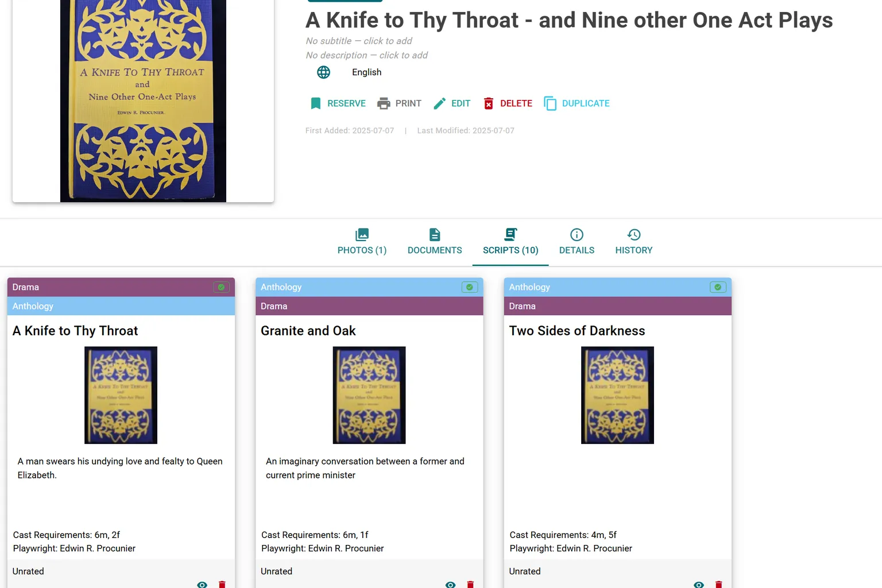
Task: Show the History tab
Action: coord(634,242)
